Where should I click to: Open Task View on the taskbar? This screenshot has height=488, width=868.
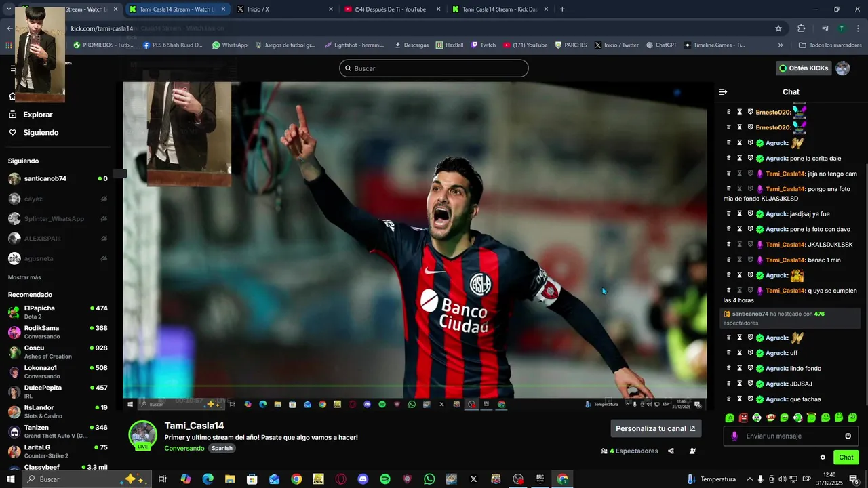coord(163,479)
